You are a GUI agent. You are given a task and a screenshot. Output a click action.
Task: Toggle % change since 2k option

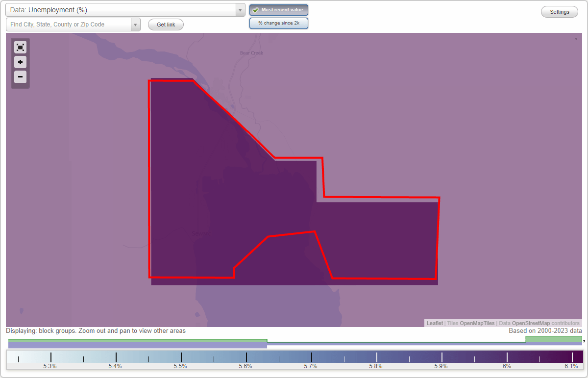coord(279,23)
